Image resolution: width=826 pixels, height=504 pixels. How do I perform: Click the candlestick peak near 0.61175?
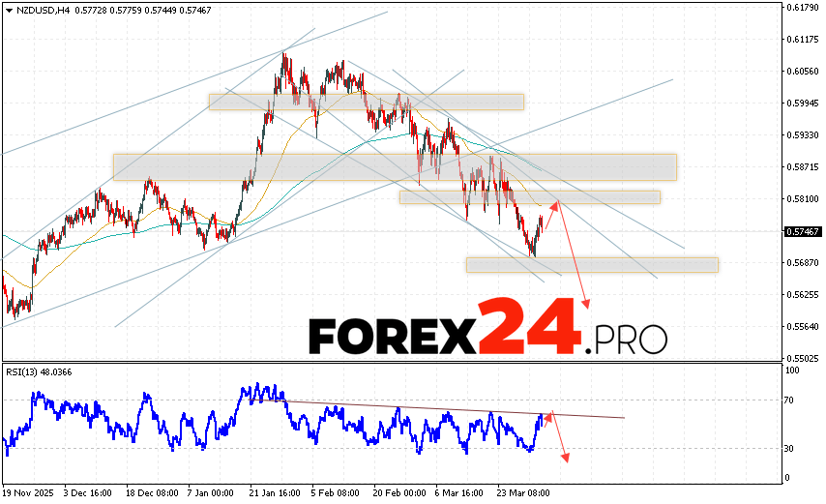point(284,56)
